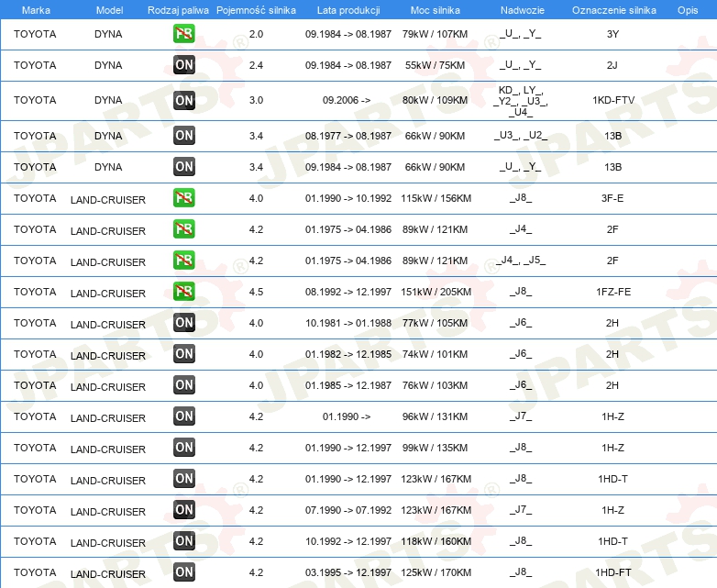Click the body code _U3_, _U2_ cell
Image resolution: width=717 pixels, height=588 pixels.
pos(521,135)
